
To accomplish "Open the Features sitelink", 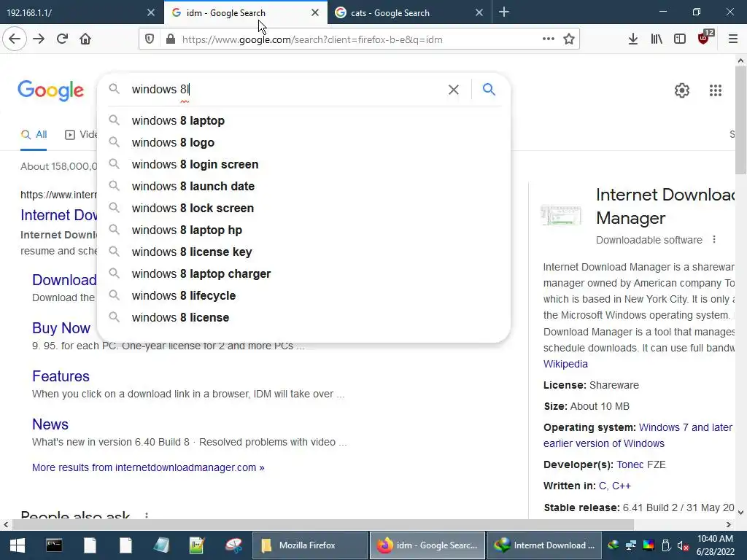I will tap(61, 376).
